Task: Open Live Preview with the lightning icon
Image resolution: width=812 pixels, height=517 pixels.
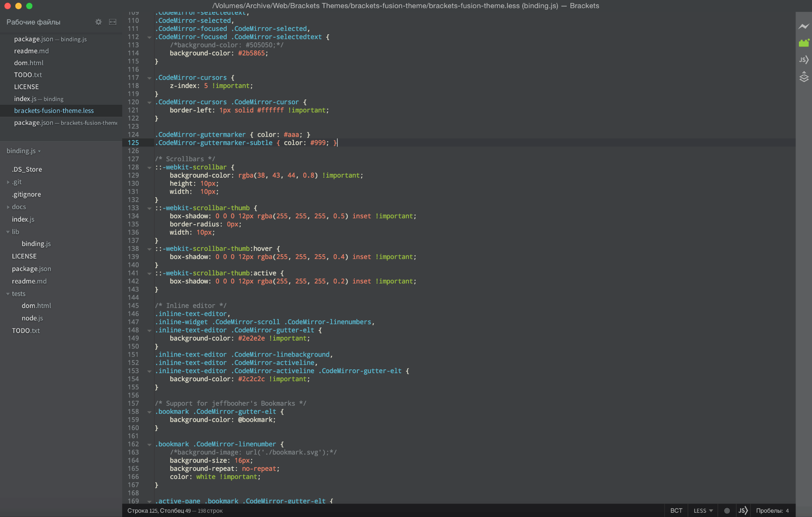Action: click(804, 26)
